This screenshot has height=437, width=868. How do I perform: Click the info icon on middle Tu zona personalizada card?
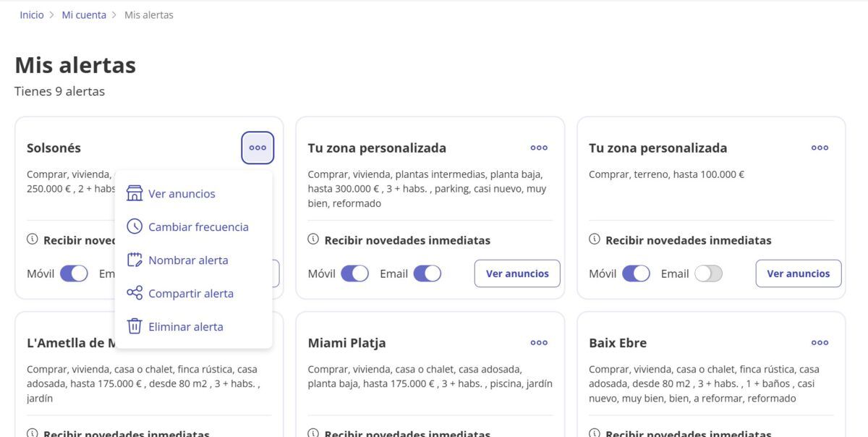(312, 239)
